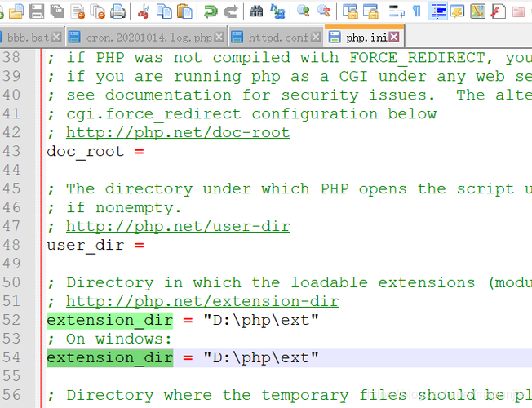Image resolution: width=532 pixels, height=408 pixels.
Task: Close the current document via toolbar
Action: click(x=78, y=11)
